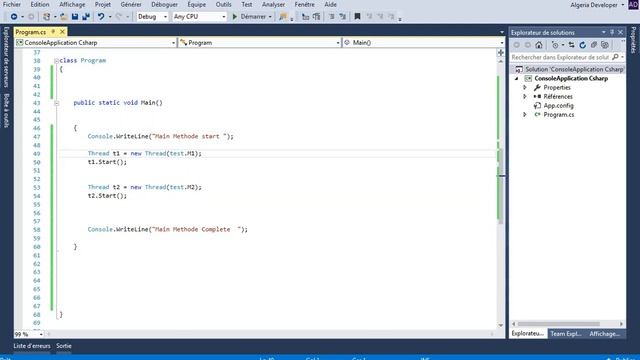Click the Démarrer start button label
The image size is (640, 360).
point(253,17)
